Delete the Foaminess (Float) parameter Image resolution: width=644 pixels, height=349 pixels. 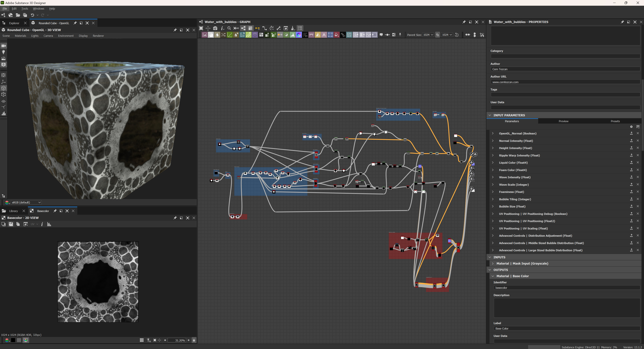pos(638,192)
